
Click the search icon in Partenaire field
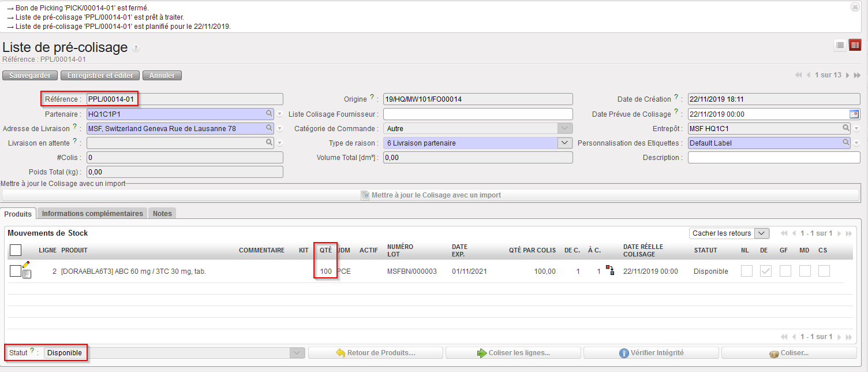[269, 114]
